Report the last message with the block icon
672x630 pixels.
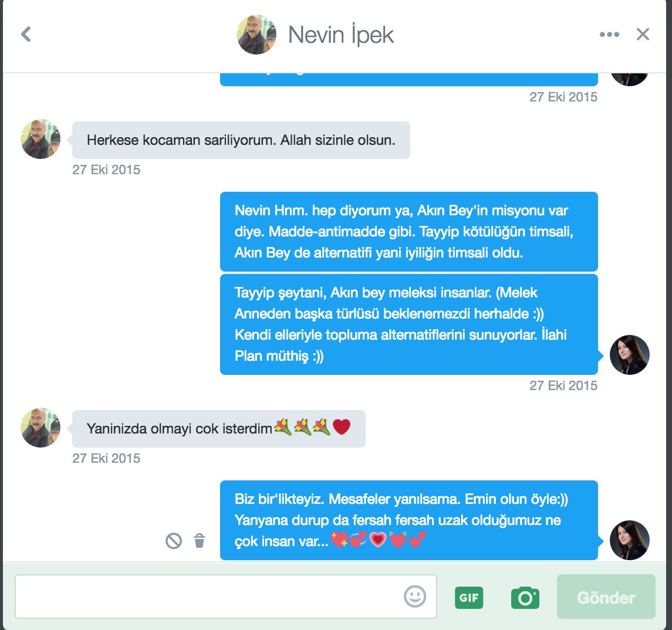tap(174, 541)
